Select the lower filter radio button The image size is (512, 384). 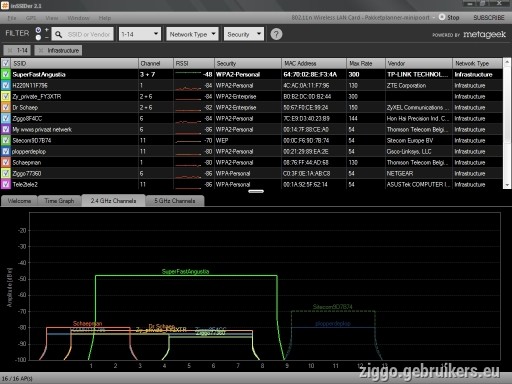coord(38,38)
